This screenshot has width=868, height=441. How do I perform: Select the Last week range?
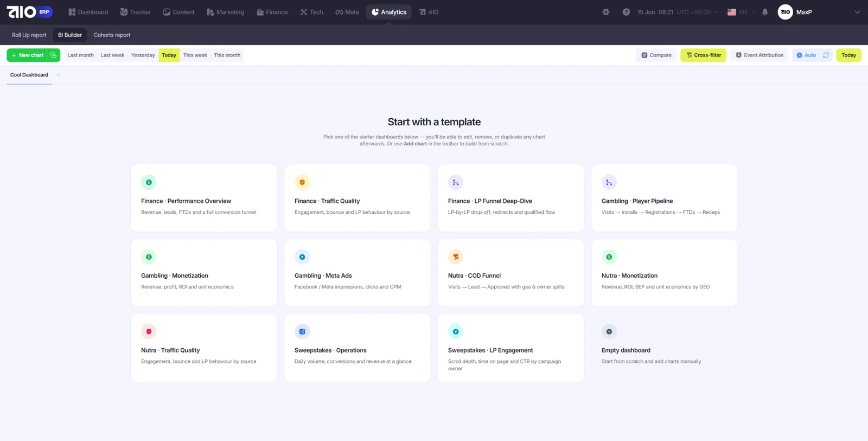click(112, 55)
